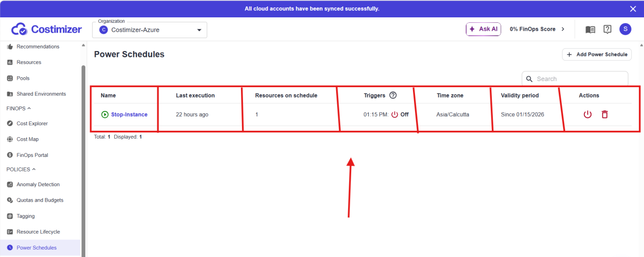
Task: Click the Search input field
Action: coord(575,79)
